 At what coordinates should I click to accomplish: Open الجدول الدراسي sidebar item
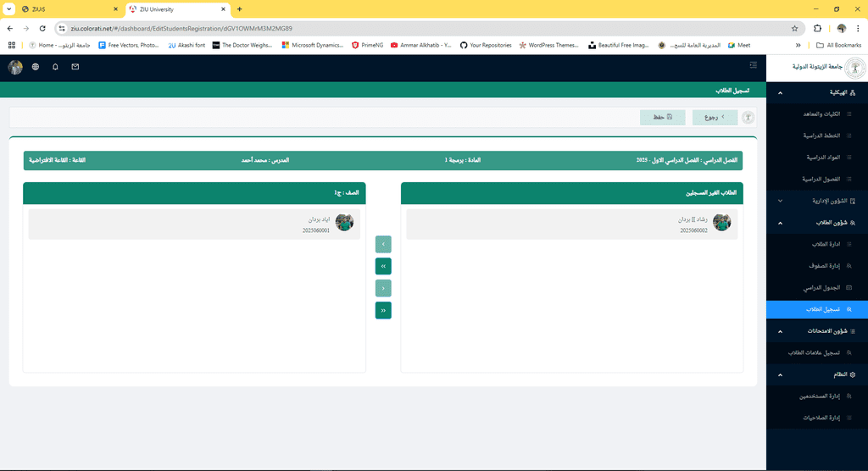coord(817,288)
